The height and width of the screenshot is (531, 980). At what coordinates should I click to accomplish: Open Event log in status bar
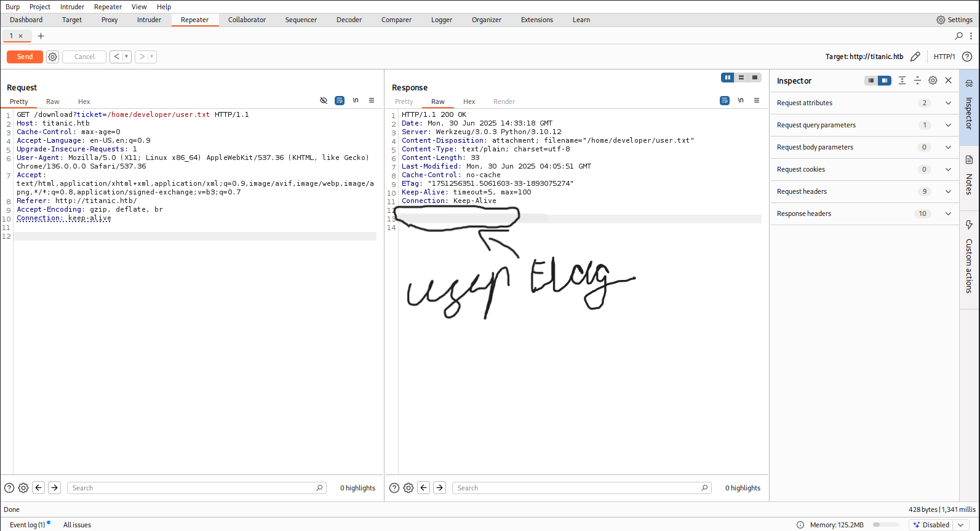(x=28, y=525)
